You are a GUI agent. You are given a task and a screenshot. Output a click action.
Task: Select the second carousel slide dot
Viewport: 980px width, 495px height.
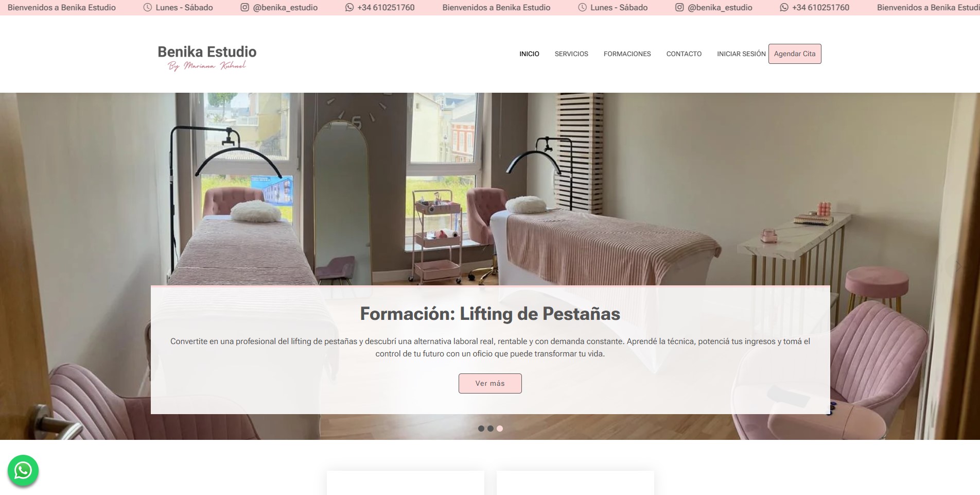point(491,429)
